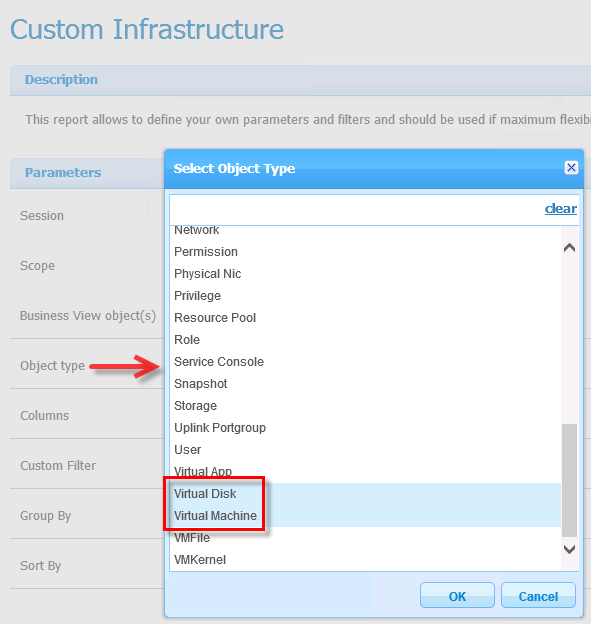Close the Select Object Type dialog
Screen dimensions: 591x624
(x=571, y=168)
